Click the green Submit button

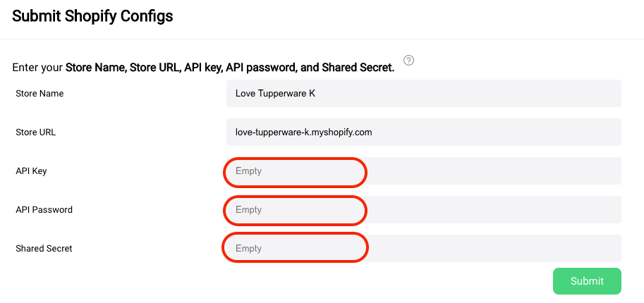(x=587, y=281)
